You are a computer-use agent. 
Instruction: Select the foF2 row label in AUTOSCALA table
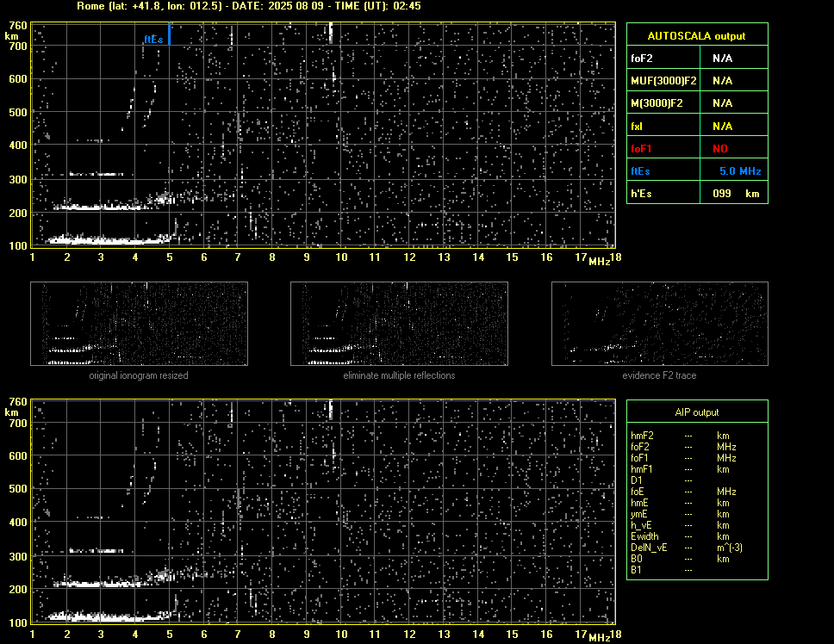[x=642, y=59]
